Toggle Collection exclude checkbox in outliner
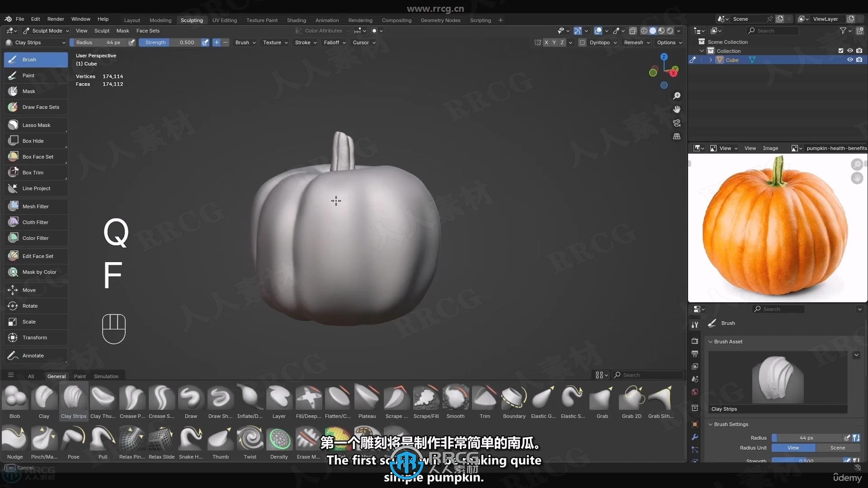The height and width of the screenshot is (488, 868). [x=841, y=51]
